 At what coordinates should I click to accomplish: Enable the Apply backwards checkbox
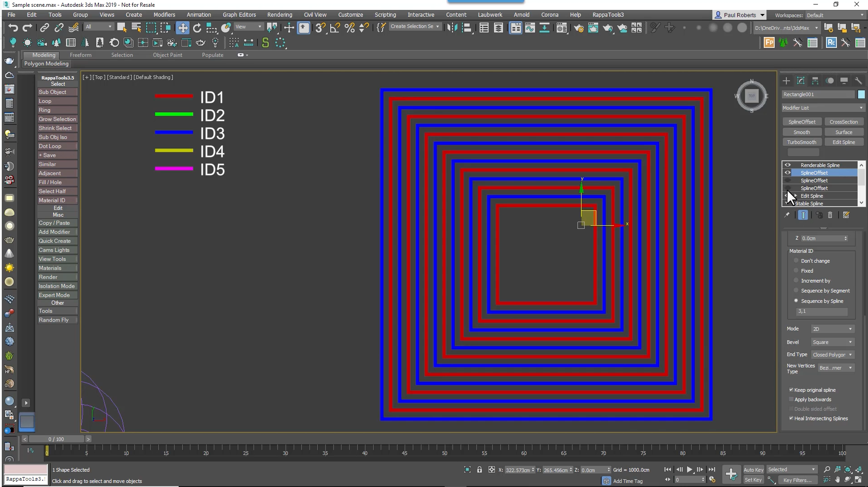pyautogui.click(x=791, y=399)
